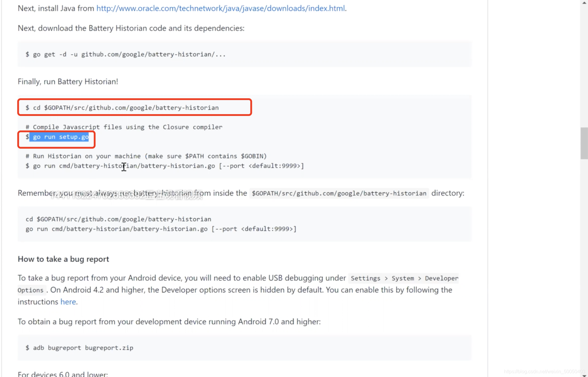
Task: Open the Oracle Java downloads link
Action: click(221, 8)
